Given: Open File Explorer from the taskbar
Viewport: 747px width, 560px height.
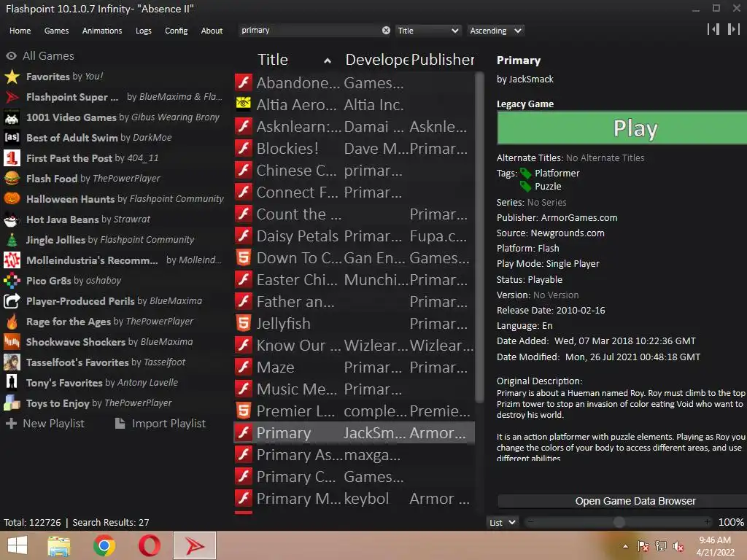Looking at the screenshot, I should click(59, 545).
